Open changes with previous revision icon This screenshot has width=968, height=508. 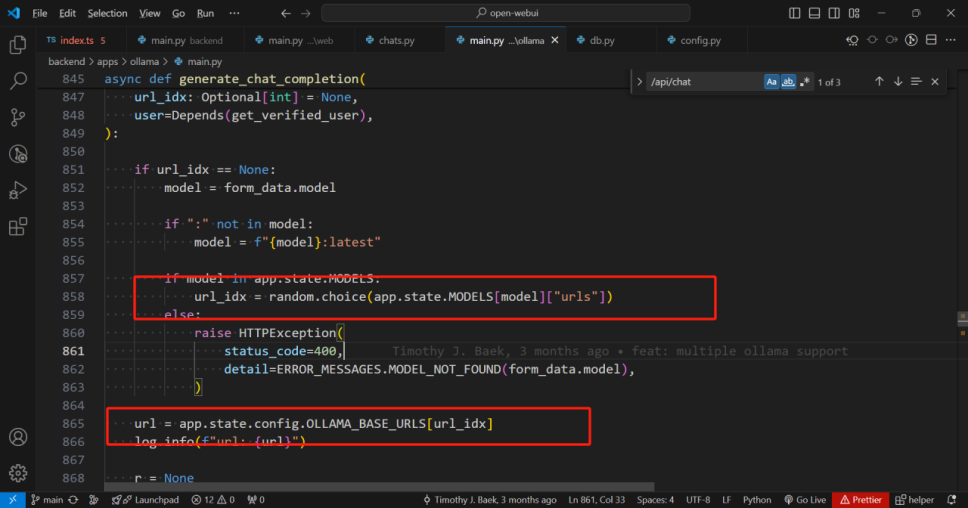(853, 40)
